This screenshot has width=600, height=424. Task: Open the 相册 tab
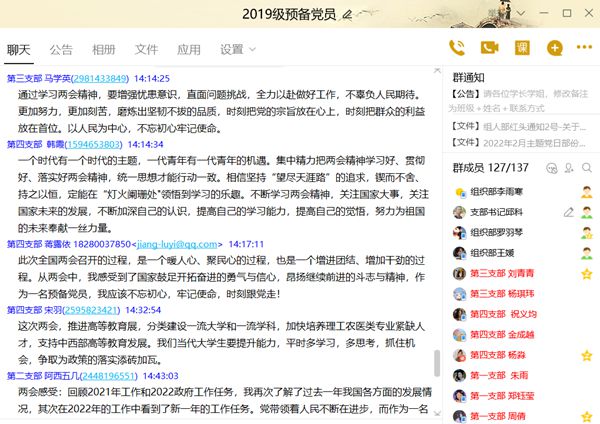coord(104,49)
